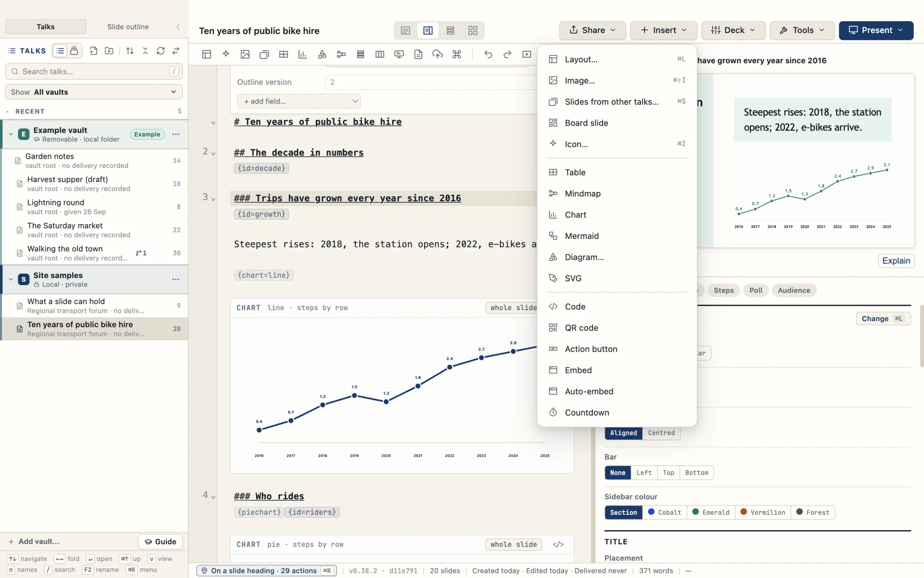
Task: Click the Explain button
Action: (x=896, y=260)
